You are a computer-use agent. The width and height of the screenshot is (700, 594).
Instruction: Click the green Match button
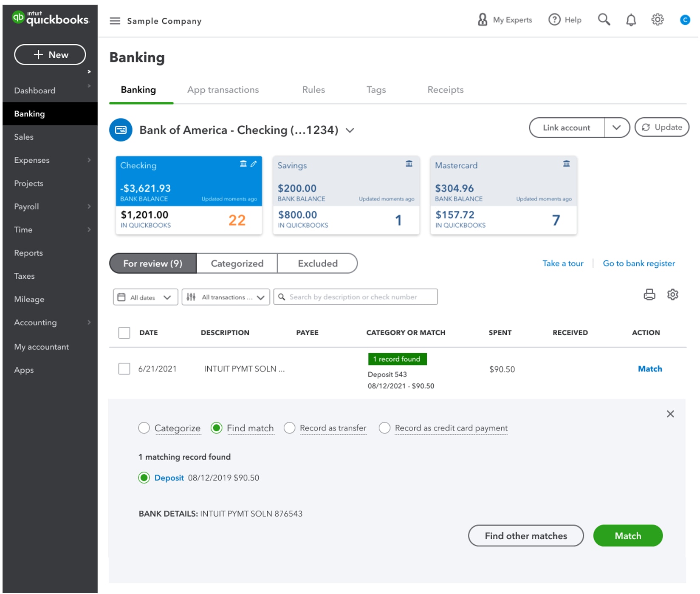(x=627, y=536)
